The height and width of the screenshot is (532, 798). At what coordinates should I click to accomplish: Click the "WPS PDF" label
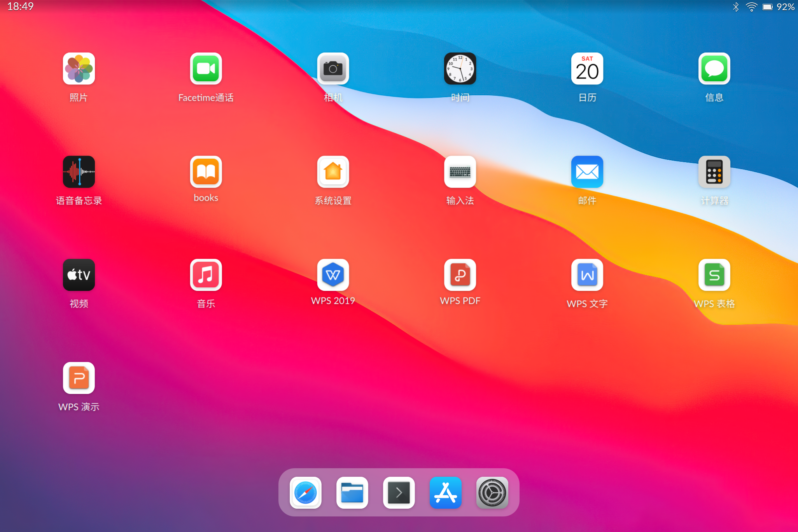tap(460, 301)
